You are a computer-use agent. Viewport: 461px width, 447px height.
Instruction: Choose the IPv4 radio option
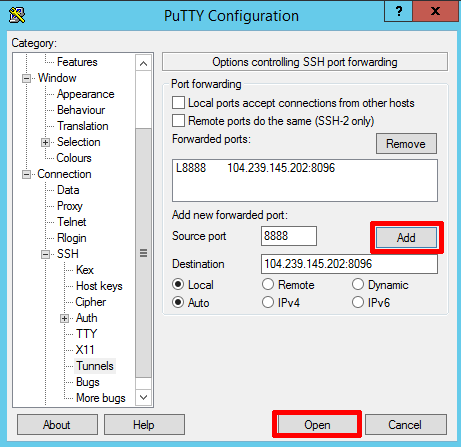click(x=268, y=303)
